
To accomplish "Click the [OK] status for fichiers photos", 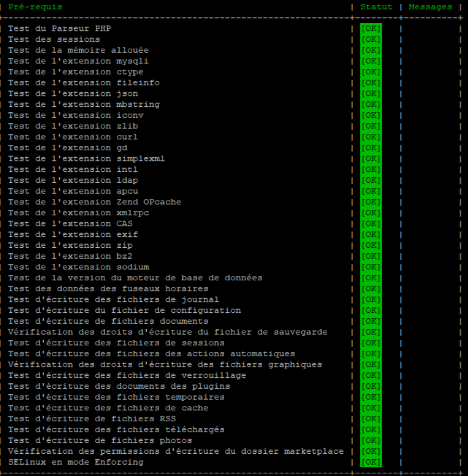I will click(x=371, y=440).
